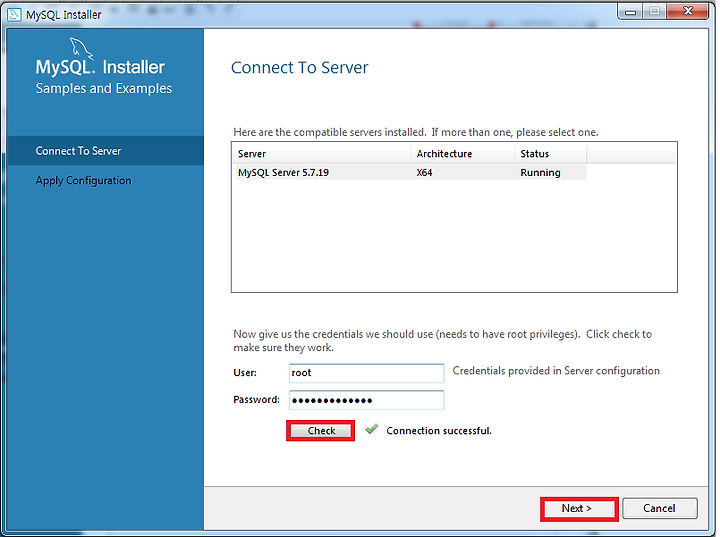The height and width of the screenshot is (537, 720).
Task: Click the X64 architecture cell
Action: click(425, 173)
